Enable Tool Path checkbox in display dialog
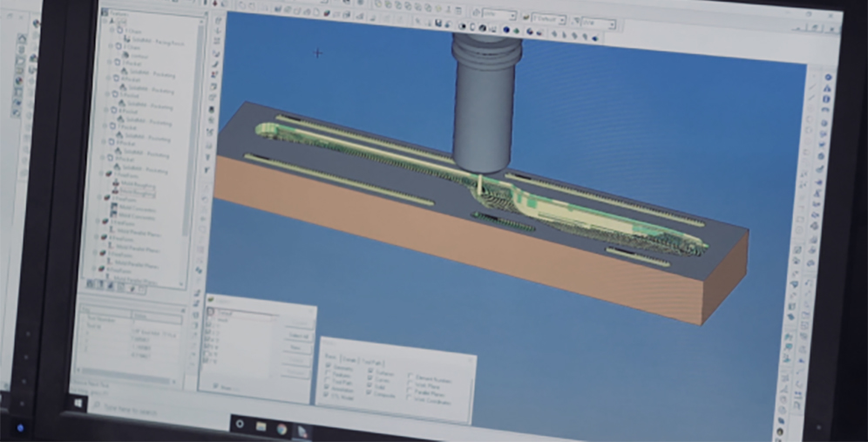The width and height of the screenshot is (868, 442). pyautogui.click(x=327, y=382)
